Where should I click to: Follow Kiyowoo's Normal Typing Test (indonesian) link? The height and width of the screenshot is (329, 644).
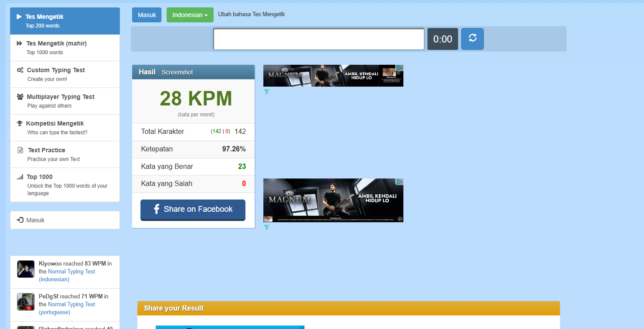72,271
